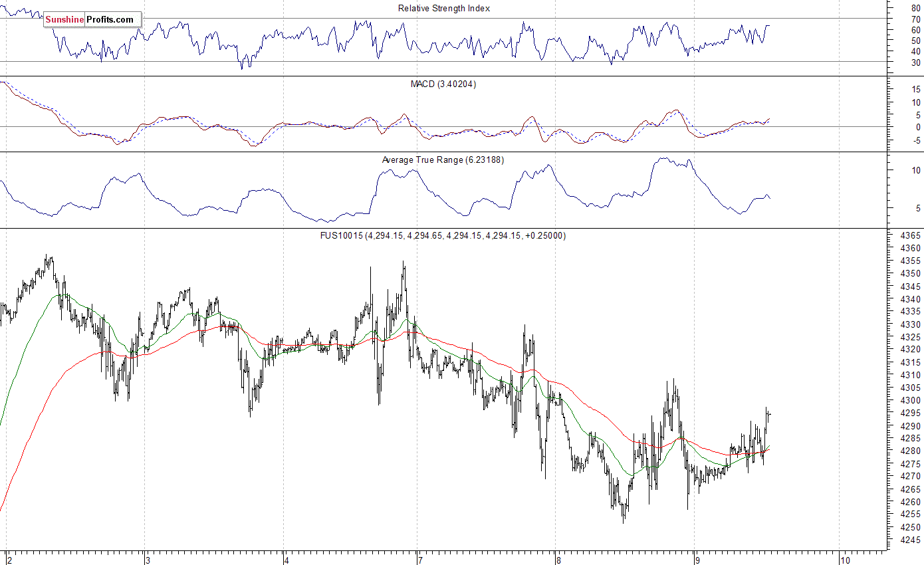Image resolution: width=924 pixels, height=565 pixels.
Task: Select the Average True Range (6.23188) label
Action: (x=443, y=160)
